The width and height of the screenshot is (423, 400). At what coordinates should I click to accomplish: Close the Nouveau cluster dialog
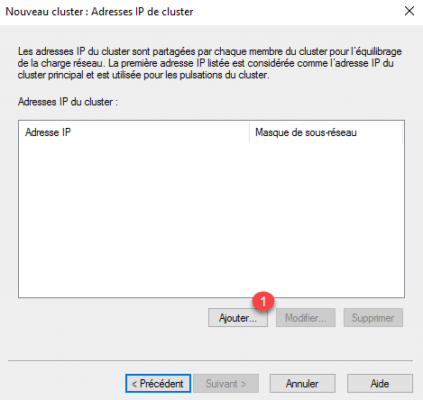409,11
